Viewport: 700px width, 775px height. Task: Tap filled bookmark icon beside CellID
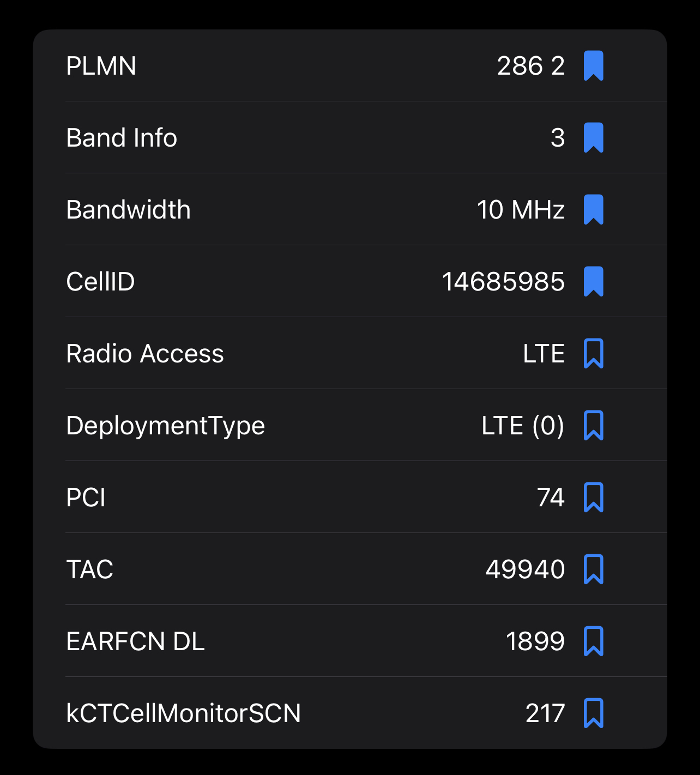click(594, 282)
